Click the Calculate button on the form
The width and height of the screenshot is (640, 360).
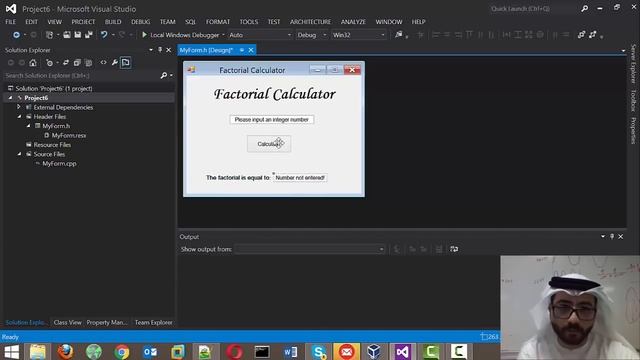pos(269,144)
